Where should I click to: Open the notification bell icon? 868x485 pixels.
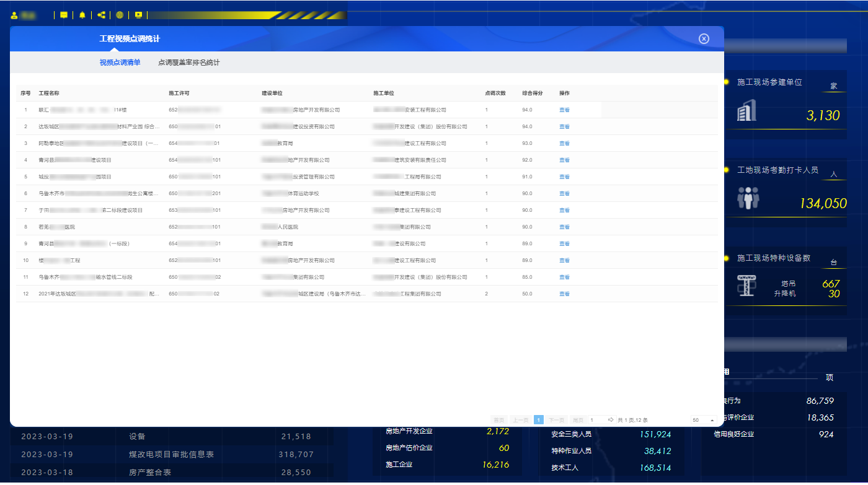click(x=82, y=15)
